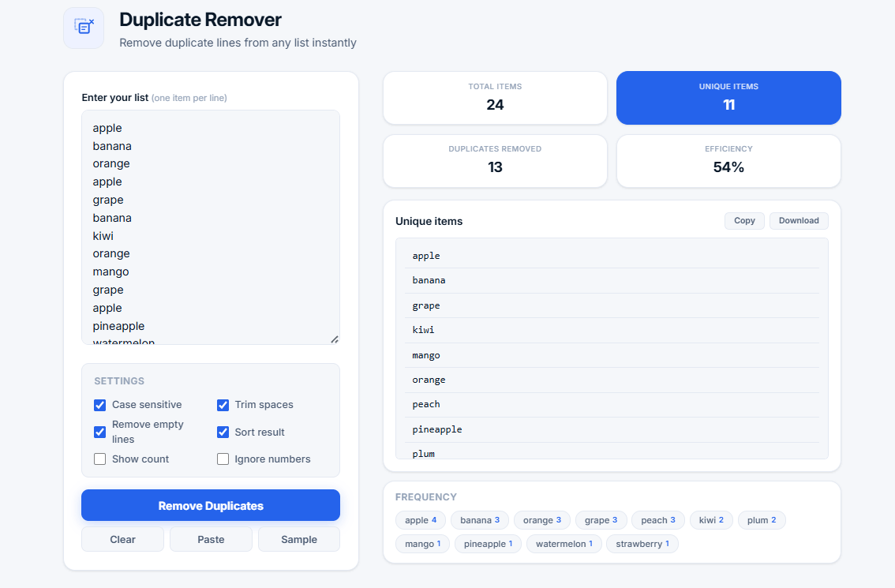The height and width of the screenshot is (588, 895).
Task: Enable the Show count checkbox
Action: tap(100, 459)
